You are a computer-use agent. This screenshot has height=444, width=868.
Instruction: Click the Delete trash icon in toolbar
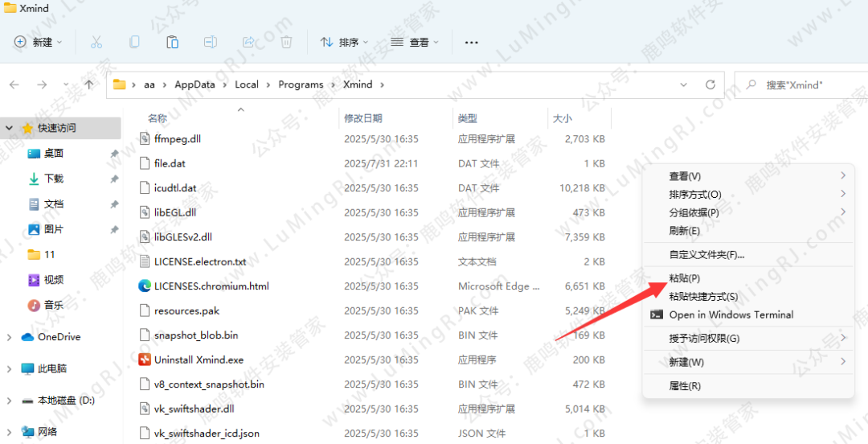[286, 42]
